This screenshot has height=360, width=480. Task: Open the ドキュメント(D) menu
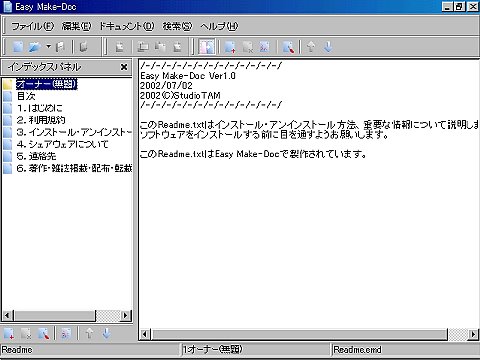click(127, 26)
